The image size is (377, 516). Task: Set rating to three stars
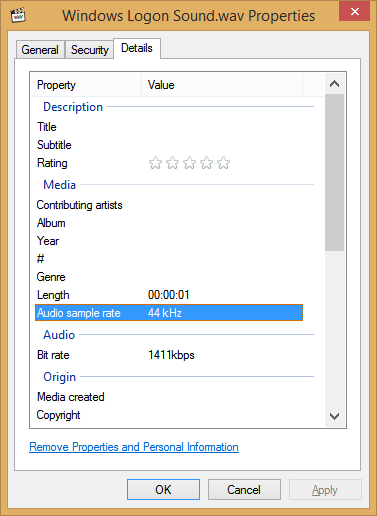pos(189,163)
